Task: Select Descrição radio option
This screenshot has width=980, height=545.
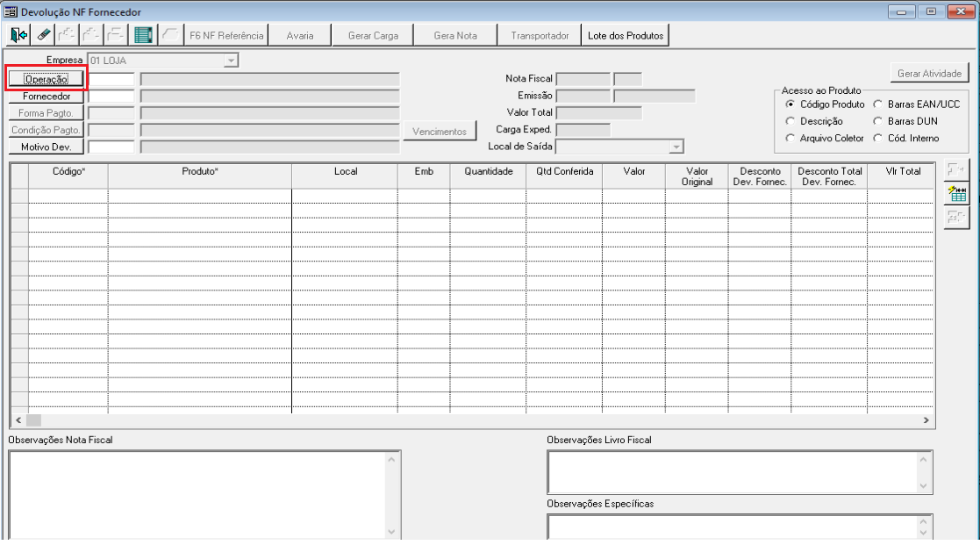Action: click(x=790, y=121)
